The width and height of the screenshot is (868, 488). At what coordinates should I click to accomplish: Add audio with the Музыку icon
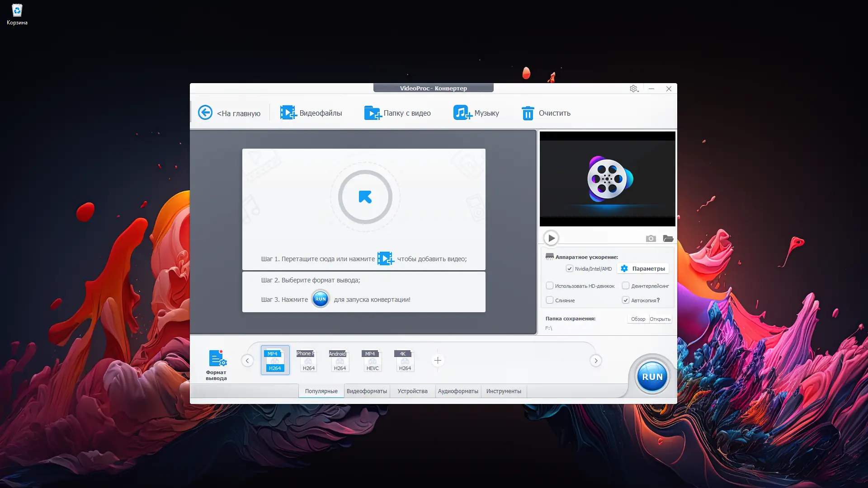462,113
